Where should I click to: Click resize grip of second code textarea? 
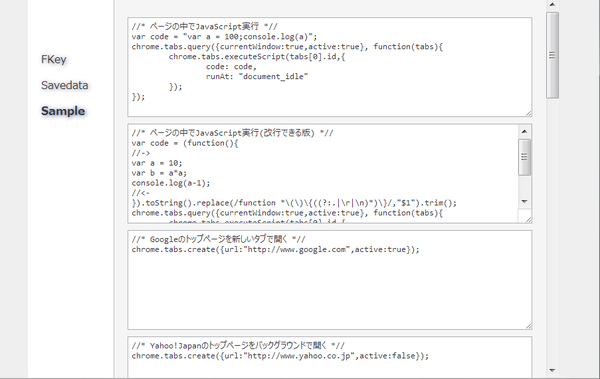528,220
